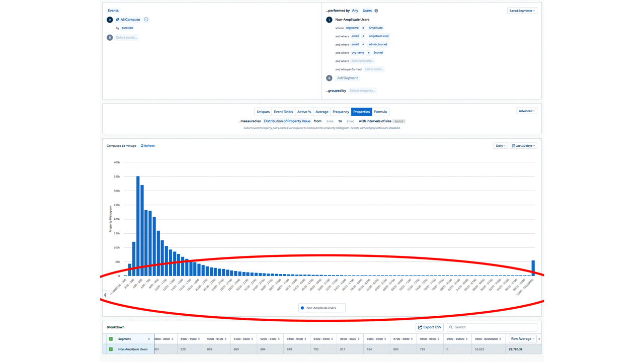This screenshot has height=362, width=644.
Task: Switch to the Frequency tab
Action: (341, 112)
